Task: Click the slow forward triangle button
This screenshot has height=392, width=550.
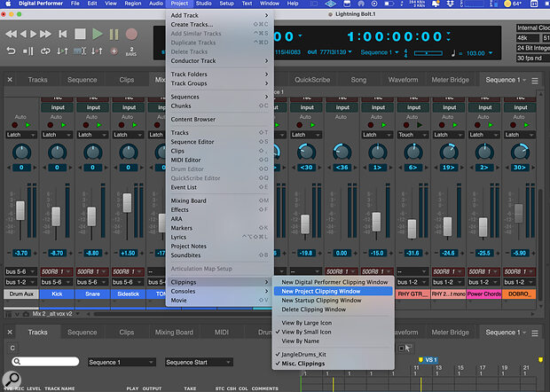Action: 34,34
